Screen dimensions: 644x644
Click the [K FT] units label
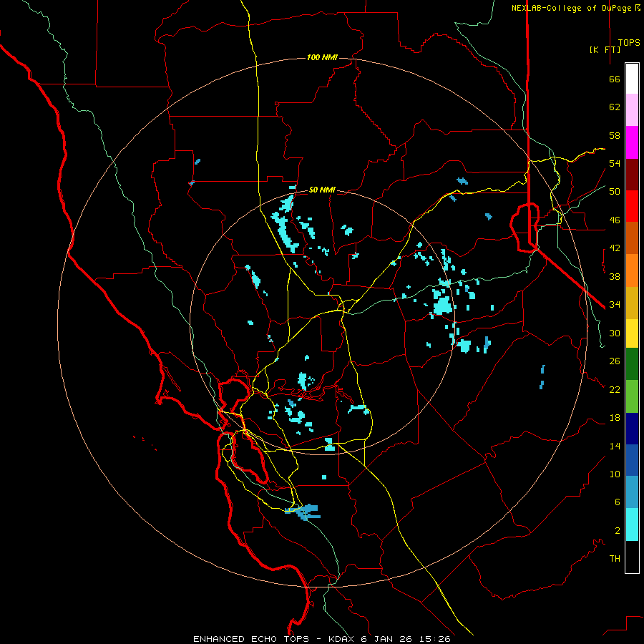(605, 49)
